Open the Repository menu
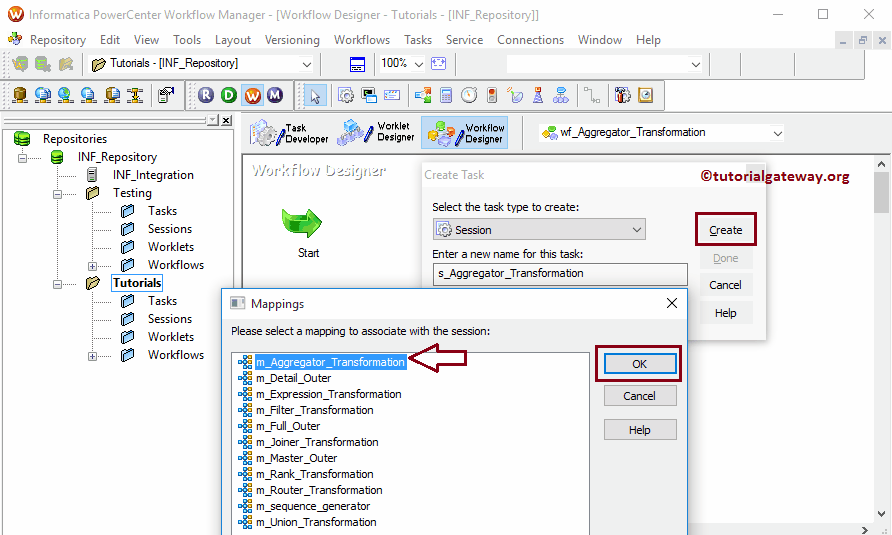 (57, 40)
